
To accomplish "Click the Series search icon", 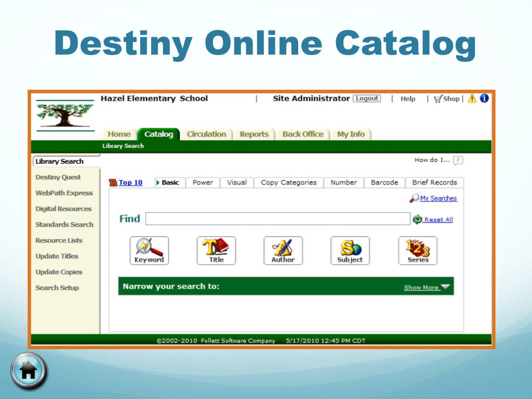I will point(418,250).
